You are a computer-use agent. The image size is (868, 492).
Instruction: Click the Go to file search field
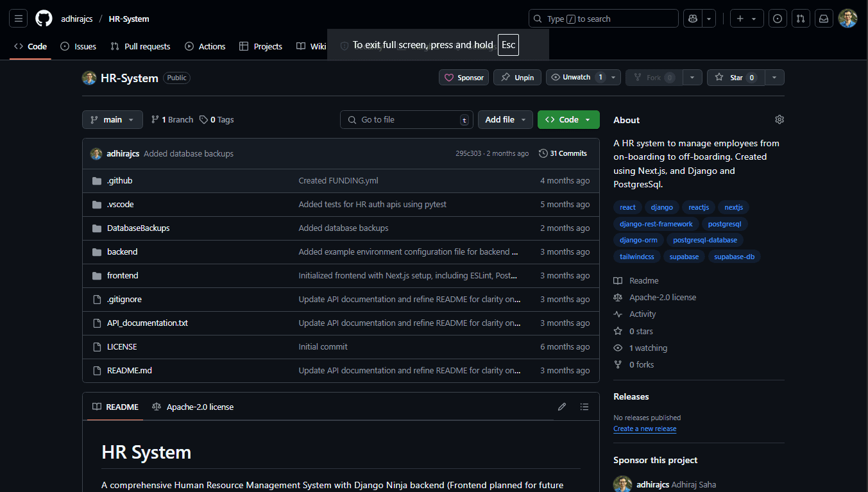click(407, 120)
